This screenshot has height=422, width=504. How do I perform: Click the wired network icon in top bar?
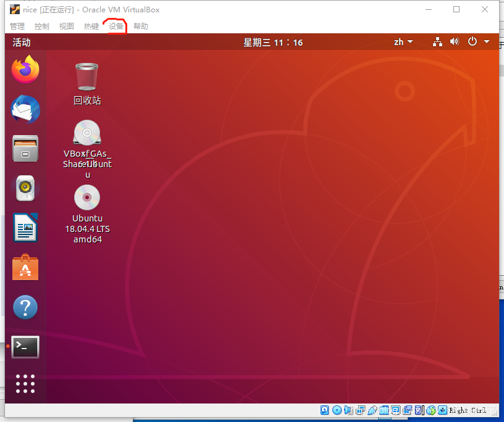tap(437, 42)
